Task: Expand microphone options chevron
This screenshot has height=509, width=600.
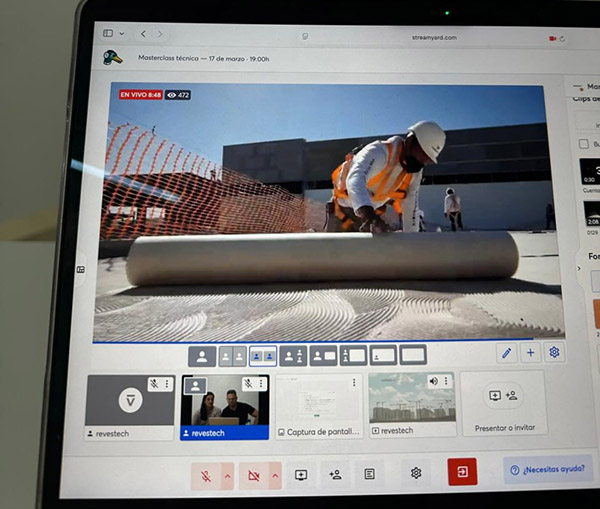Action: tap(228, 476)
